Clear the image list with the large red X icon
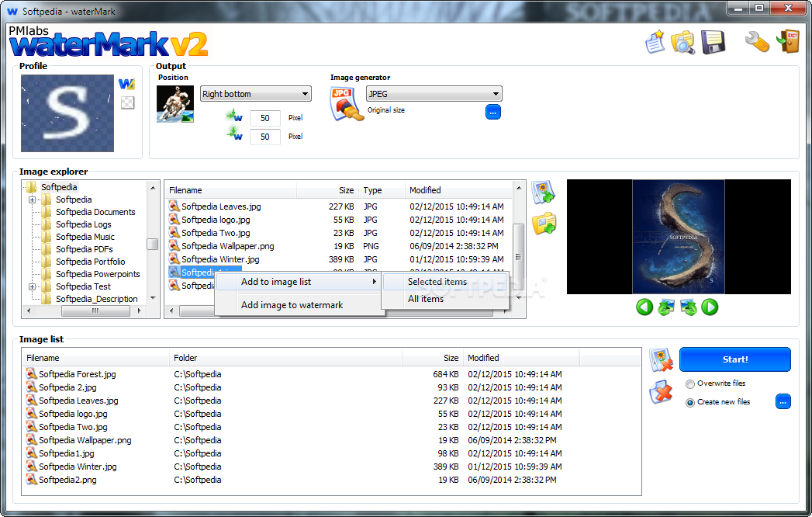Image resolution: width=812 pixels, height=517 pixels. point(661,391)
